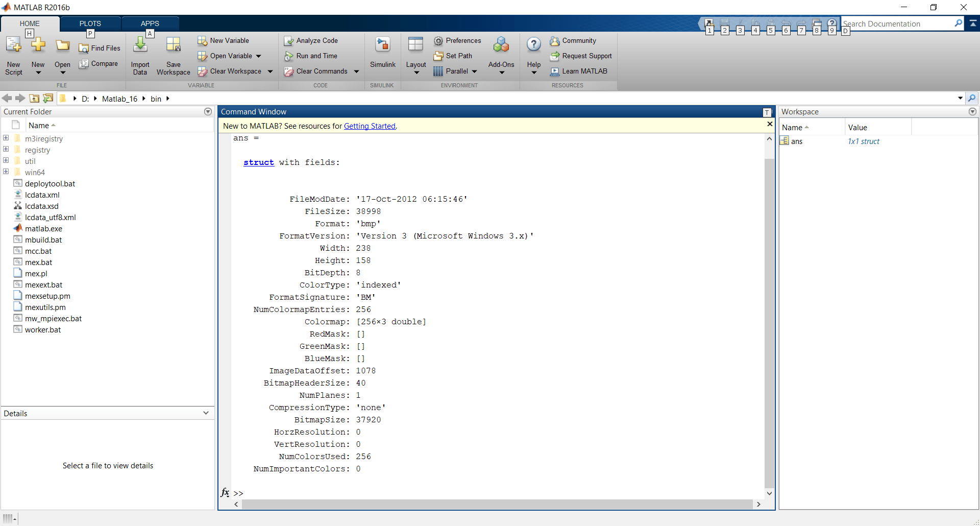Switch to the PLOTS tab
Viewport: 980px width, 526px height.
click(x=90, y=23)
